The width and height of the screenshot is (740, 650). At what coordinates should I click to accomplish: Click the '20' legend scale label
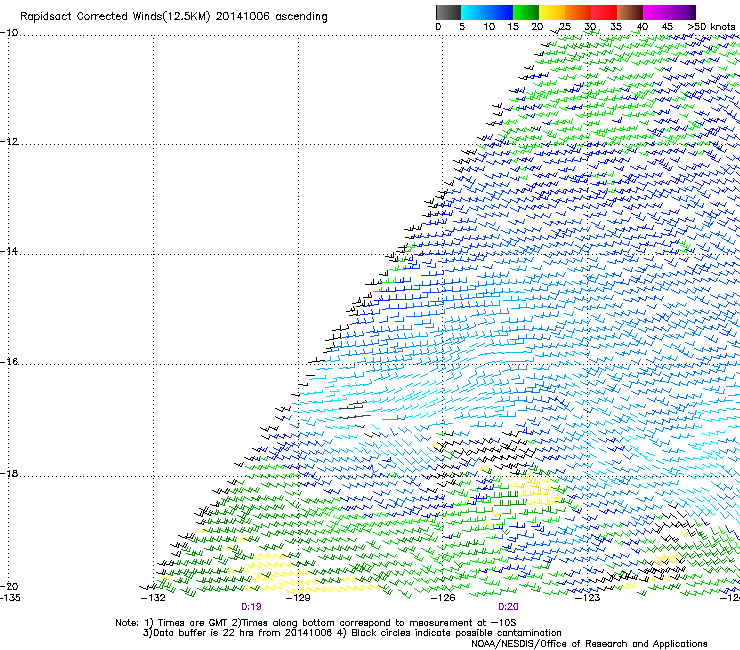[x=537, y=27]
